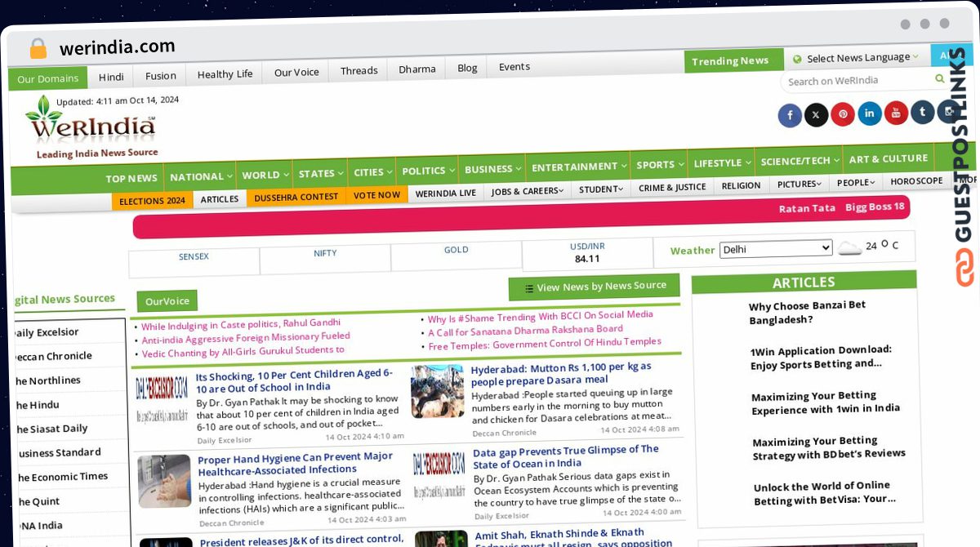
Task: Expand the NATIONAL menu
Action: tap(202, 176)
